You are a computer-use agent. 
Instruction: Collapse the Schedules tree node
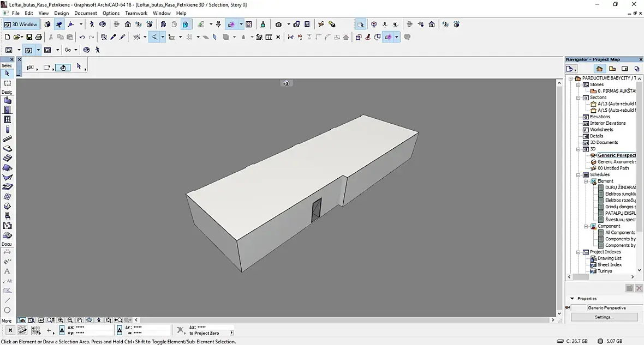pos(579,175)
